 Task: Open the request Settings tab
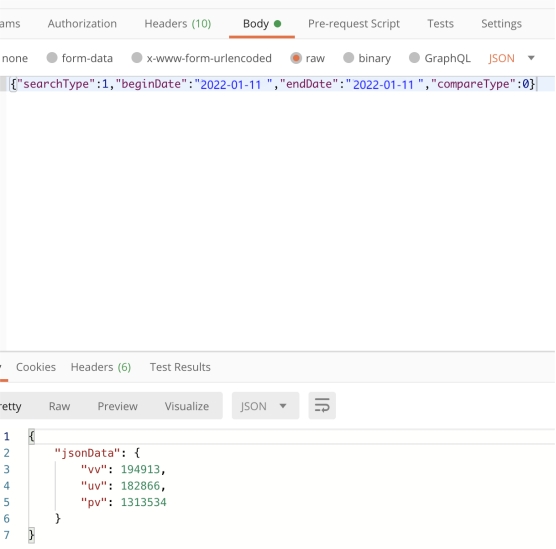(501, 24)
